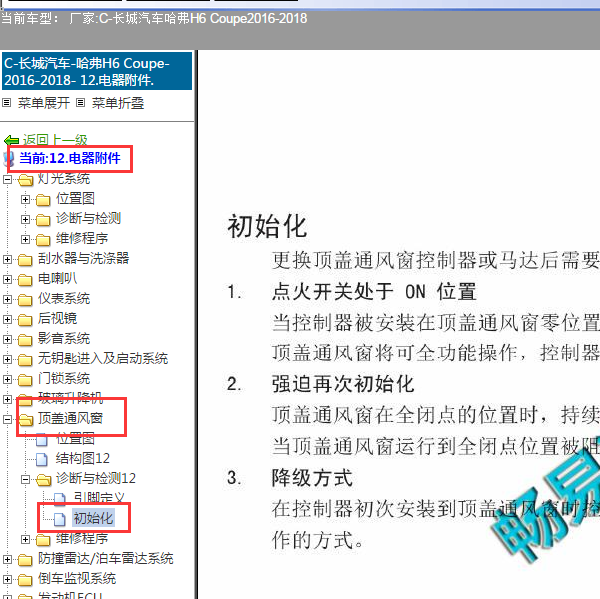
Task: Expand the 位置图 folder under 灯光系统
Action: 25,199
